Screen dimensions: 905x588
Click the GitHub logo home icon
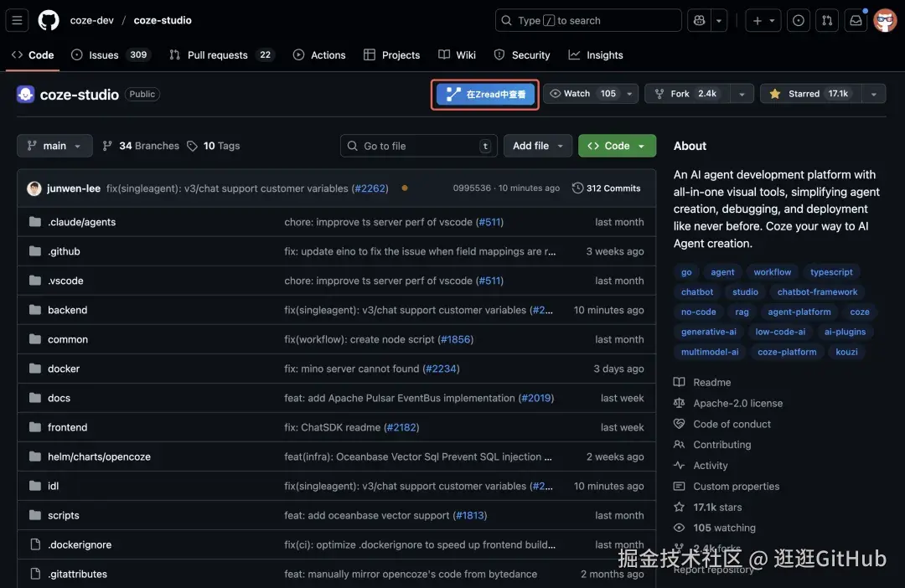49,20
